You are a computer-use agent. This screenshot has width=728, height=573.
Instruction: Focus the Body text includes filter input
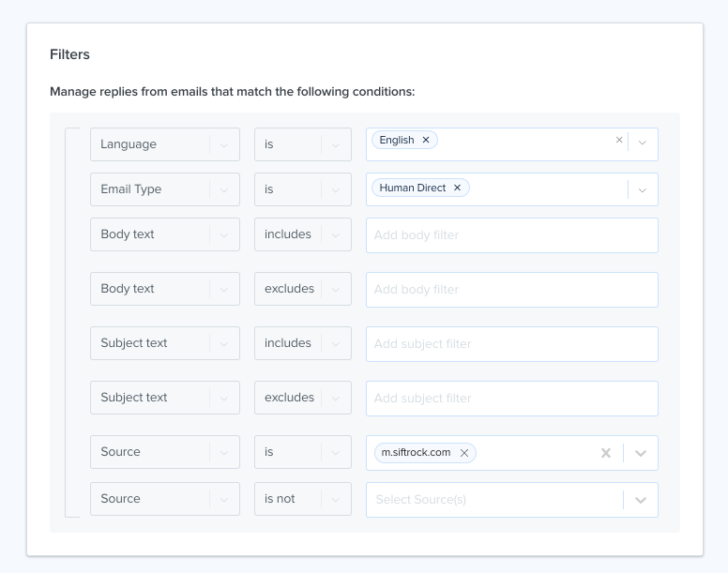pos(512,235)
